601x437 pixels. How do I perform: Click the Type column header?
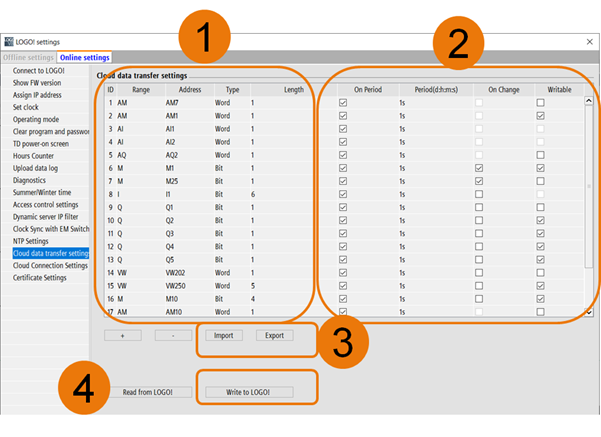232,90
